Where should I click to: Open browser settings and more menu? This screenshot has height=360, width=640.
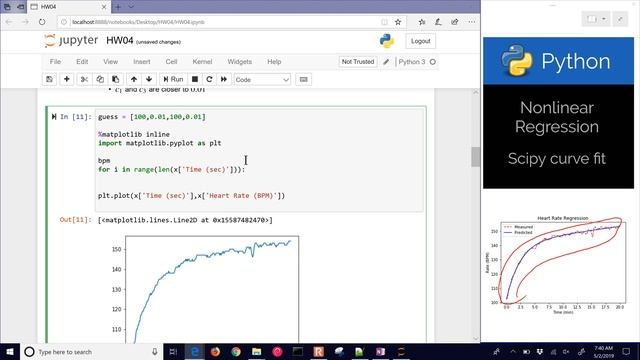(471, 22)
